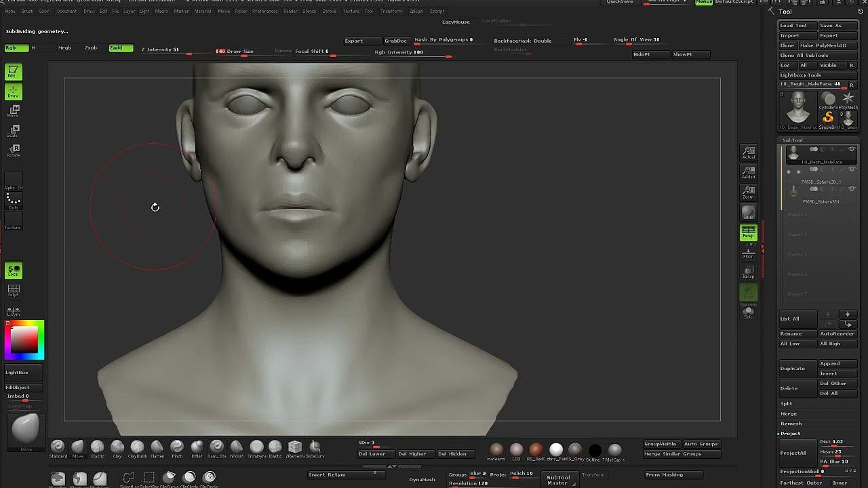Click the main color picker square
The width and height of the screenshot is (868, 488).
coord(24,339)
